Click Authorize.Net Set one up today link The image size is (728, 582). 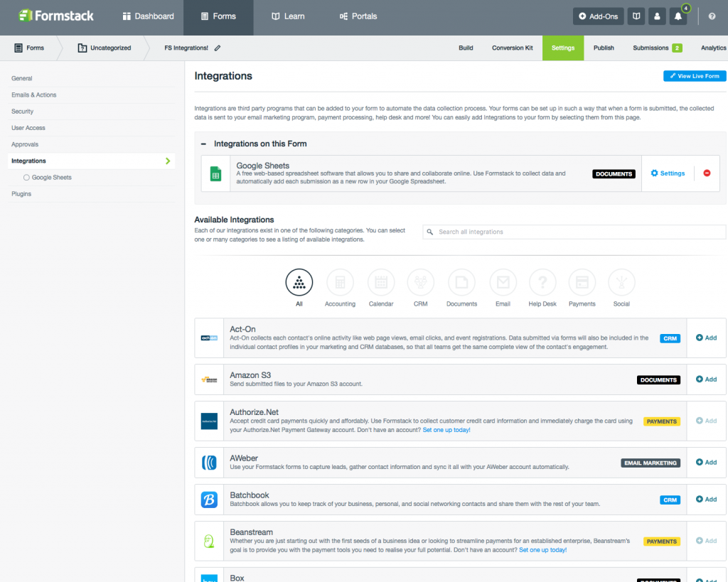point(446,430)
